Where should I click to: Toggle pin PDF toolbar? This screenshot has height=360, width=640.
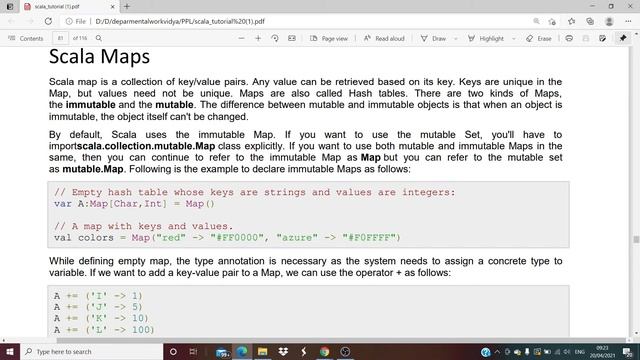pyautogui.click(x=623, y=38)
